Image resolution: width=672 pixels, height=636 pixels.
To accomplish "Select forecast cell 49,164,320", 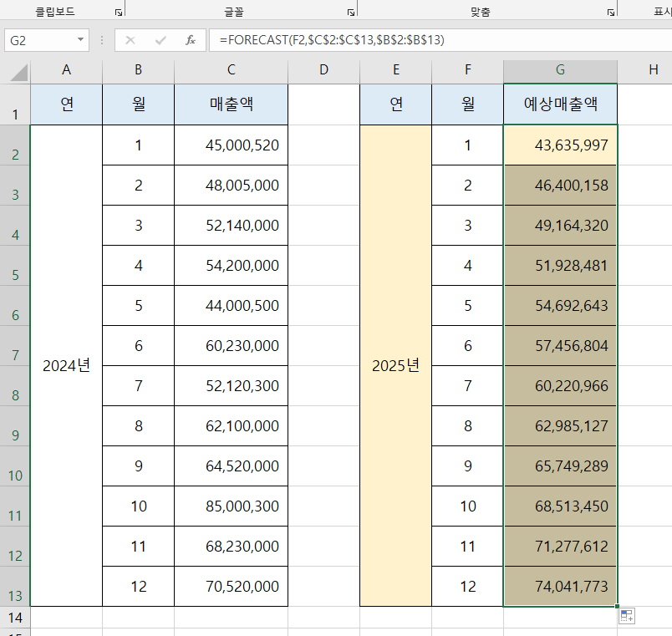I will (561, 226).
